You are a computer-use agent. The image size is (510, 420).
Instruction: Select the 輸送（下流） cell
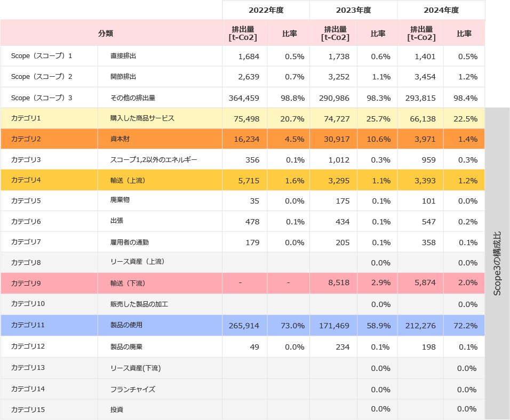(x=128, y=283)
